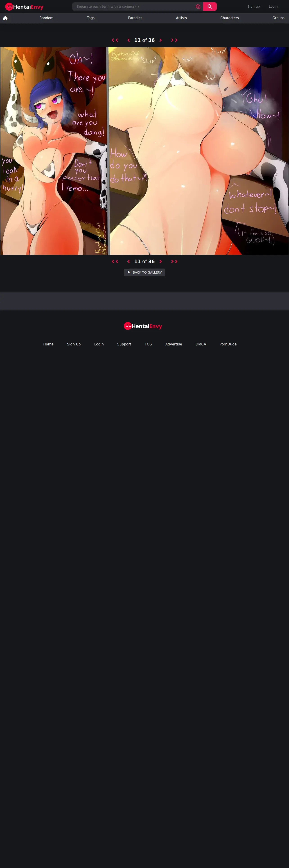This screenshot has height=868, width=289.
Task: Open the Artists menu item
Action: point(181,18)
